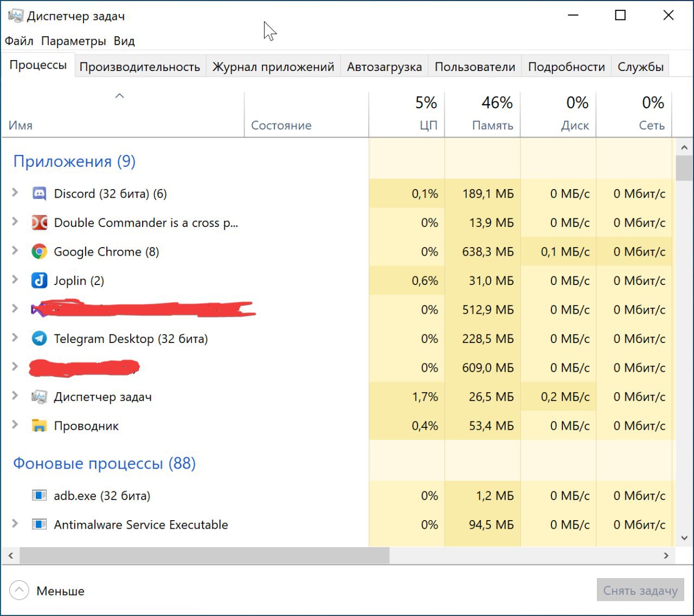Select the Discord (32 бита) (6) row
The image size is (694, 616).
(337, 193)
